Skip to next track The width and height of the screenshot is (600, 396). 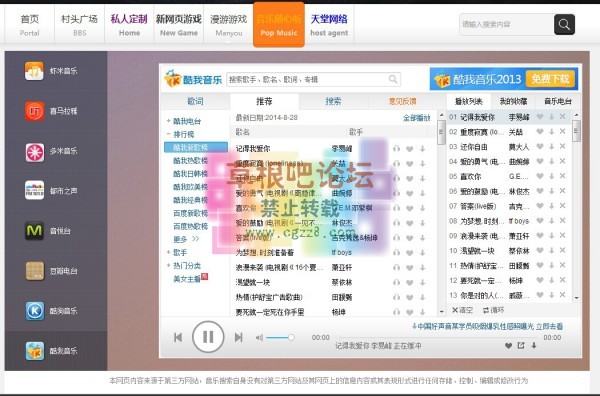238,337
